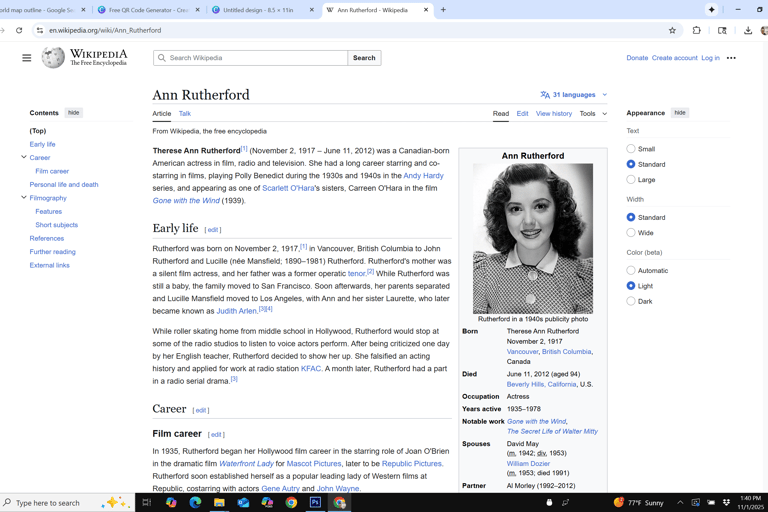Screen dimensions: 768x512
Task: Switch to Free QR Code Generator browser tab
Action: click(147, 10)
